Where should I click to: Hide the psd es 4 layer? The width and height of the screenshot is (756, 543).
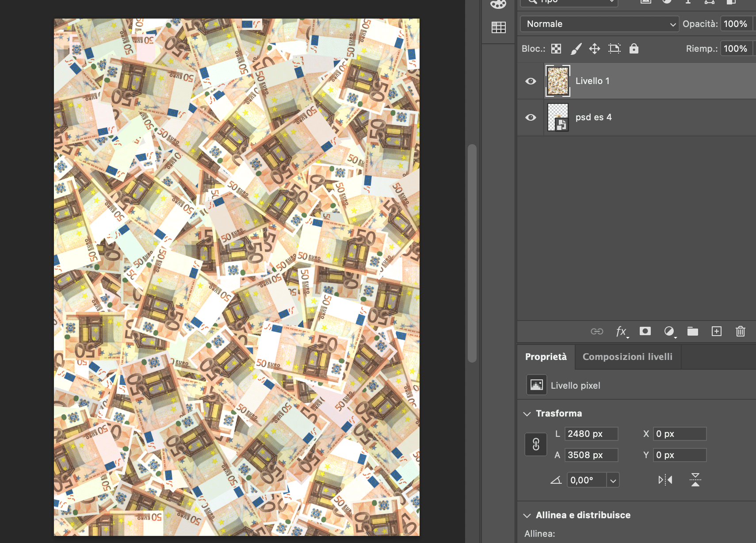tap(531, 117)
